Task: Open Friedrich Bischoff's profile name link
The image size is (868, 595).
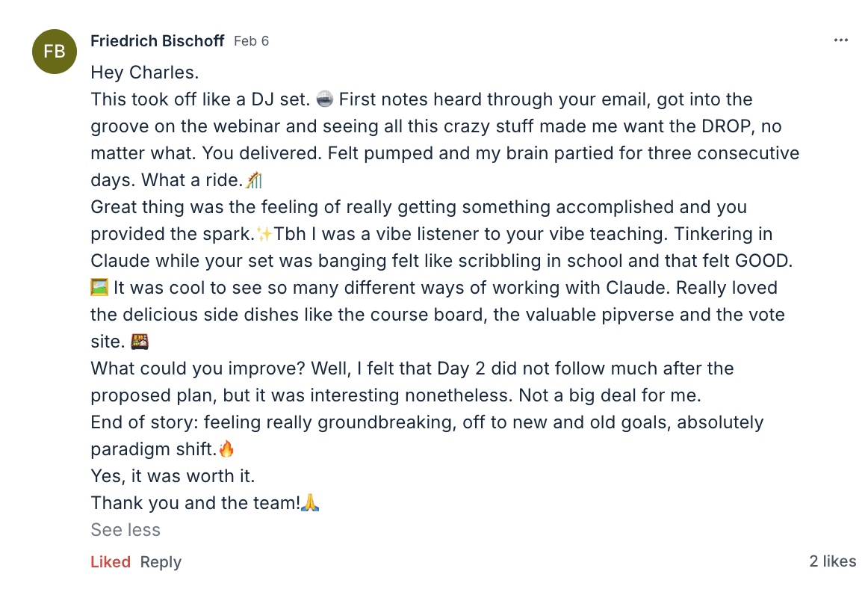Action: pyautogui.click(x=157, y=41)
